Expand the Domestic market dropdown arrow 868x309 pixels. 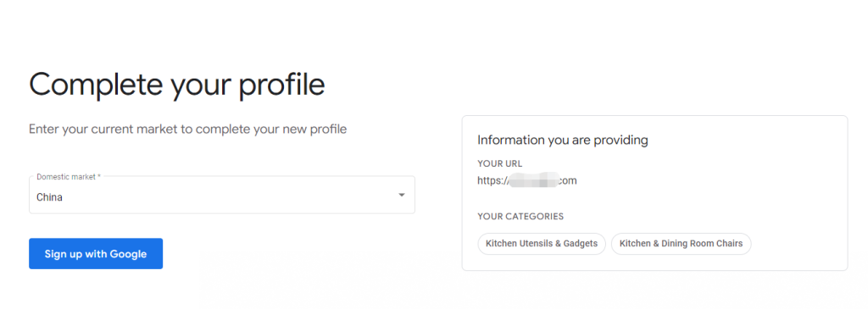point(402,195)
